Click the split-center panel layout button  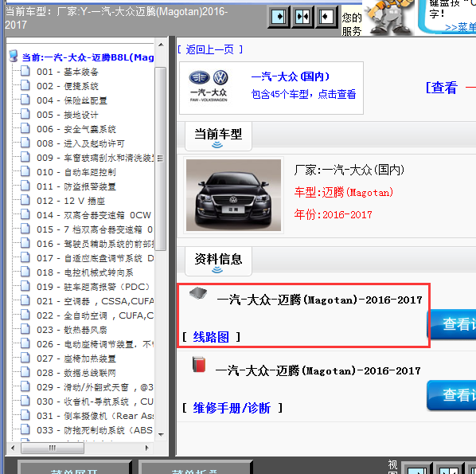click(x=302, y=17)
